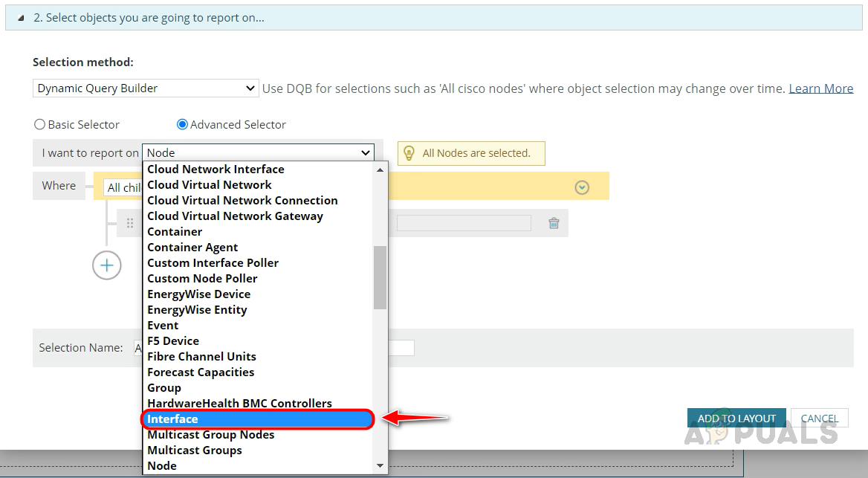This screenshot has height=478, width=868.
Task: Open the 'I want to report on' dropdown
Action: pos(258,153)
